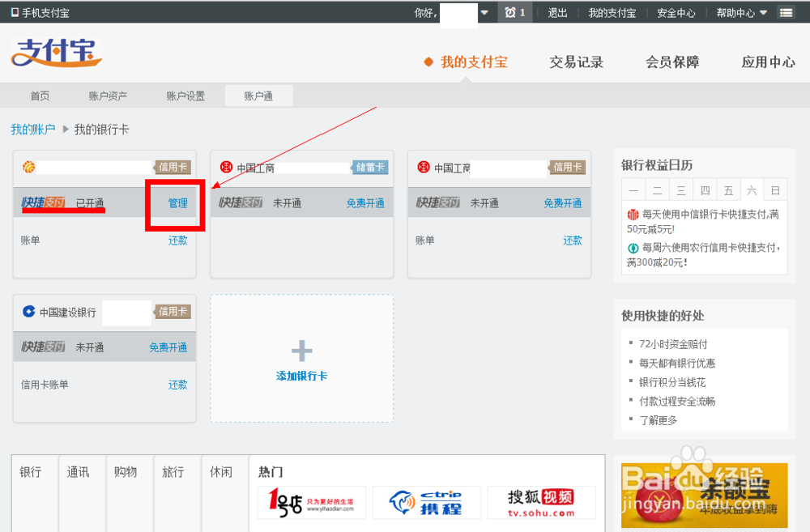Click 信用卡账单 text on 建设银行 card
This screenshot has height=532, width=810.
click(x=45, y=385)
